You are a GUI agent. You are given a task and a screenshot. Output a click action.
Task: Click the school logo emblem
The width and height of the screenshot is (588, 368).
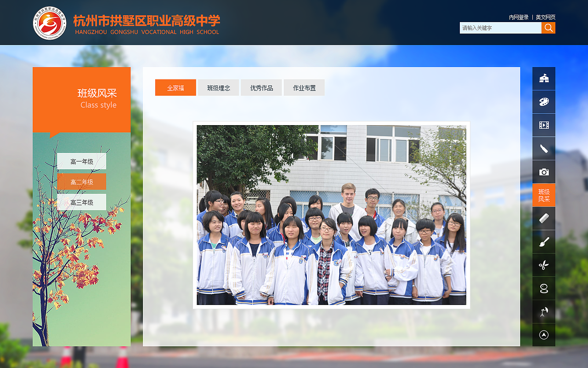pos(50,23)
